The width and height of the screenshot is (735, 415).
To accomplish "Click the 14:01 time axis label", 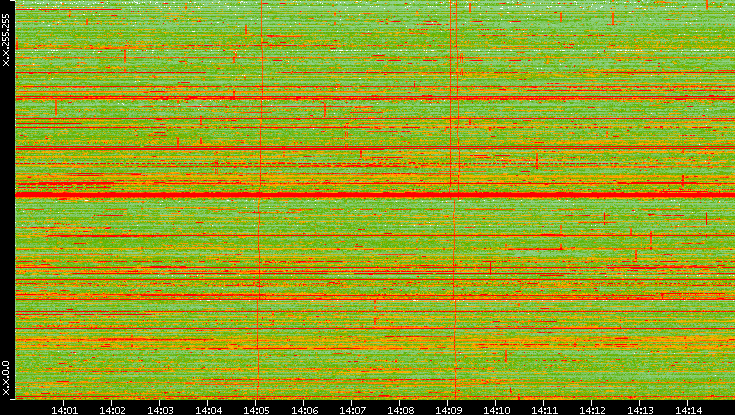I will pos(64,410).
